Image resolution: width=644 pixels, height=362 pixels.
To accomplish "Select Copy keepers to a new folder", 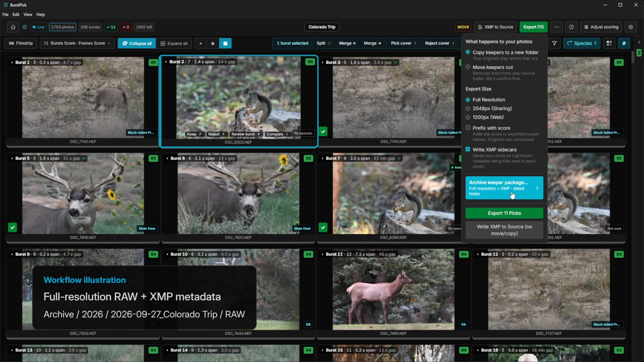I will click(x=468, y=52).
